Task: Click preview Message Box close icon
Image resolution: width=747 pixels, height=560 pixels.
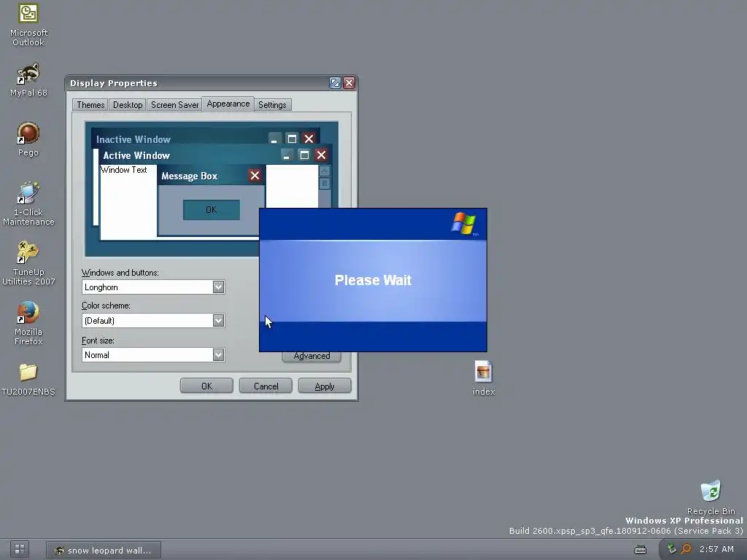Action: tap(255, 176)
